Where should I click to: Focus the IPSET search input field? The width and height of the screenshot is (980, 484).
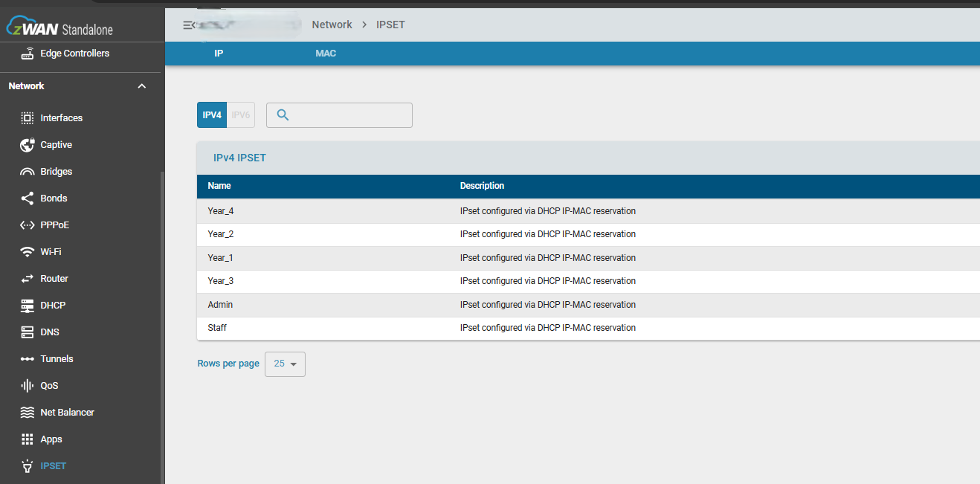coord(339,115)
